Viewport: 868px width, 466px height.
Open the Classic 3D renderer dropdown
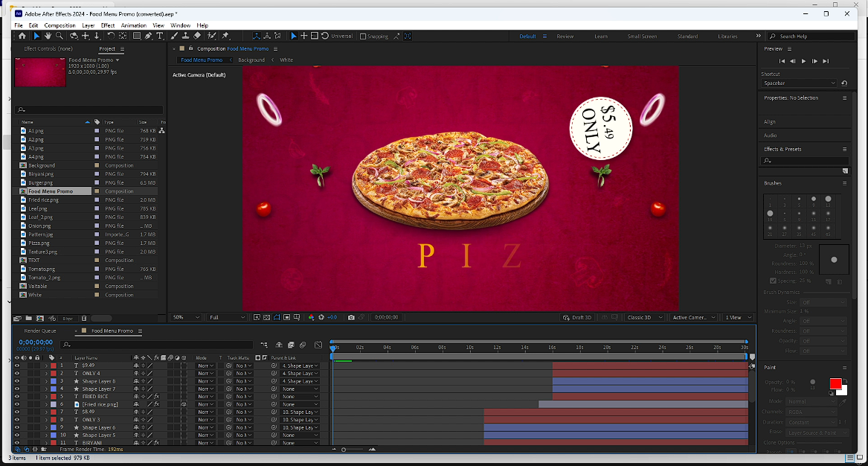643,317
